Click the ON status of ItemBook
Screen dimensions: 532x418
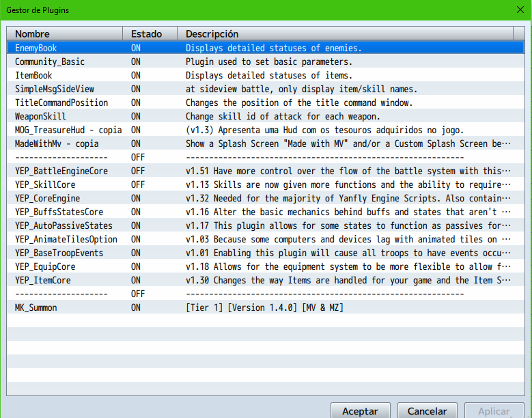136,75
